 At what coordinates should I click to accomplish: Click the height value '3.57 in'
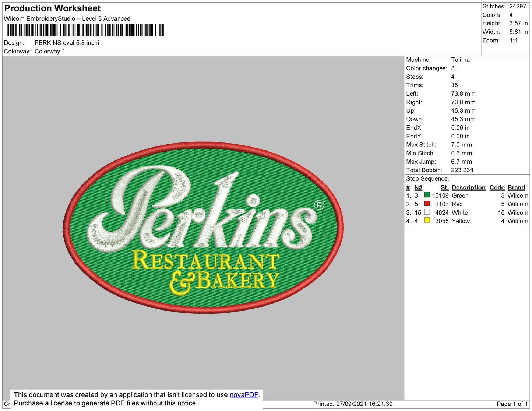518,24
